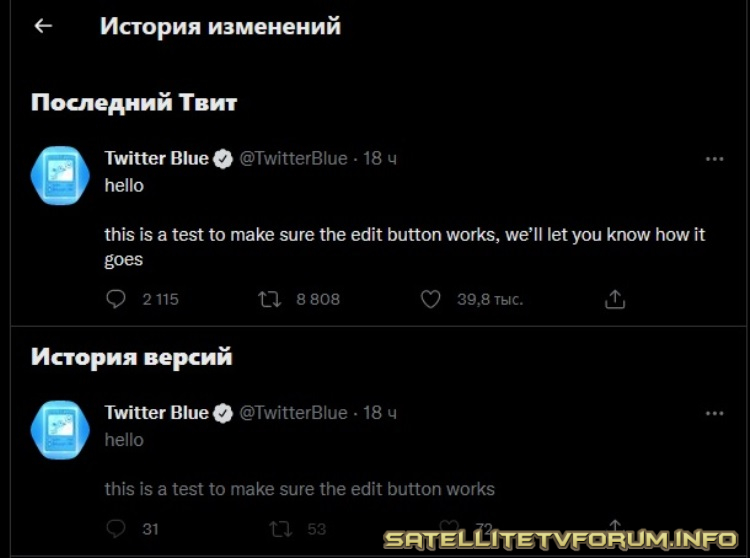Share the latest tweet

615,299
